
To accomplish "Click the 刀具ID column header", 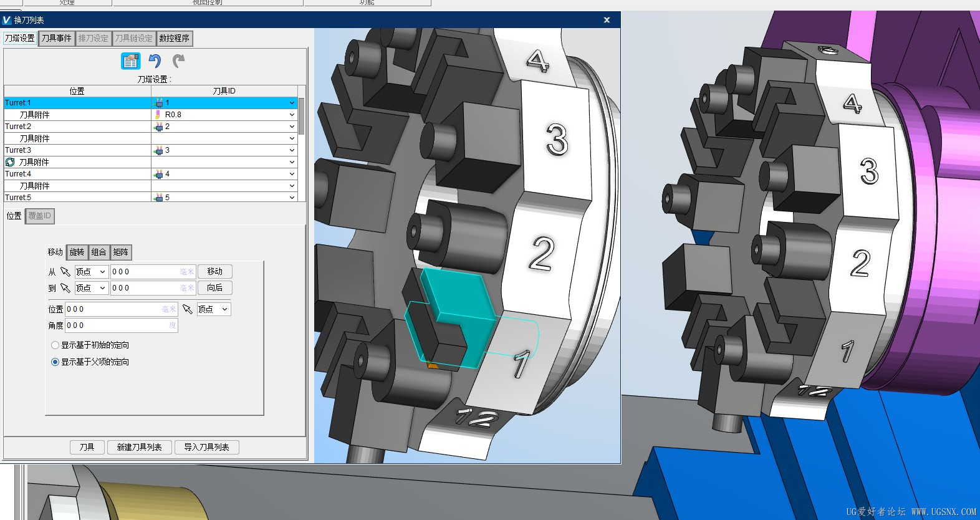I will [x=224, y=91].
